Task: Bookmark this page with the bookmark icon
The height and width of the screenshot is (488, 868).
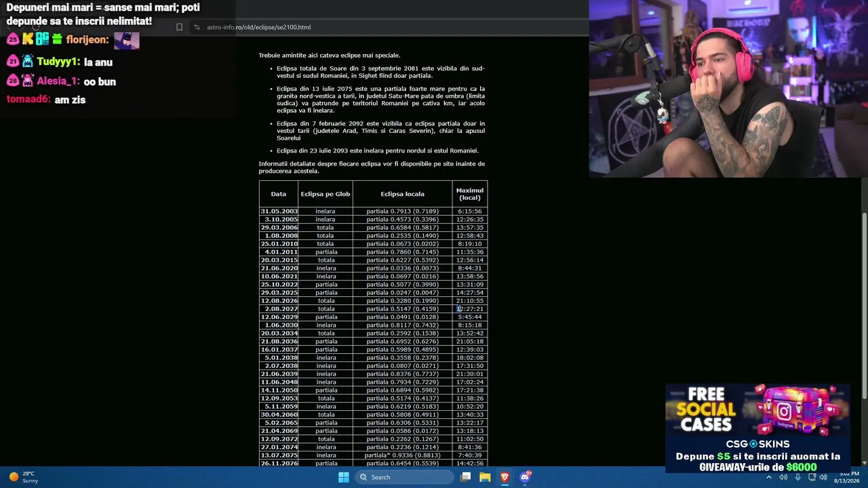Action: [x=179, y=27]
